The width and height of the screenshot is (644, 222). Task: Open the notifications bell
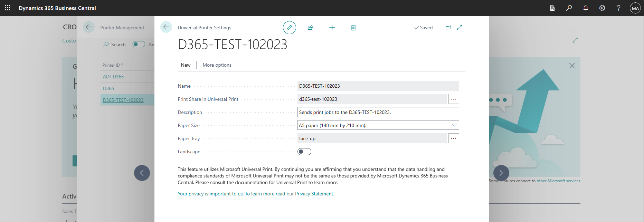point(586,8)
